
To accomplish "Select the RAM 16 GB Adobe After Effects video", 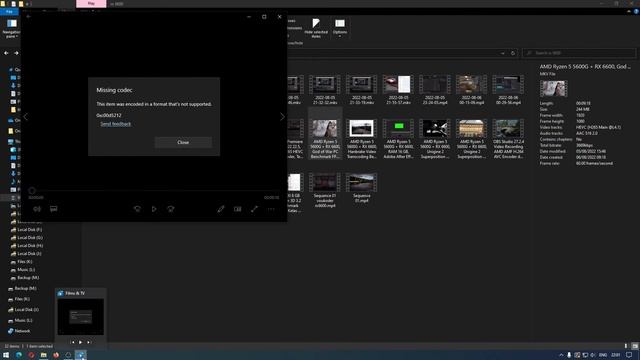I will (398, 139).
